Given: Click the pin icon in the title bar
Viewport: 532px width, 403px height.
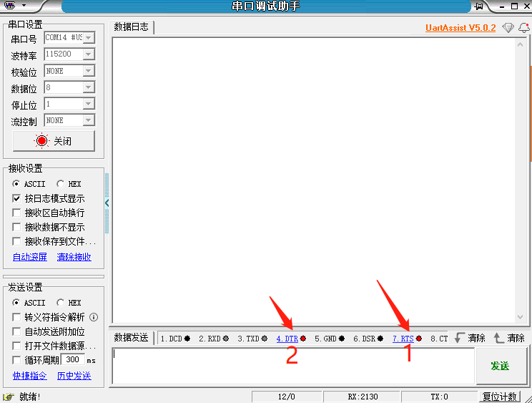Looking at the screenshot, I should pos(479,6).
